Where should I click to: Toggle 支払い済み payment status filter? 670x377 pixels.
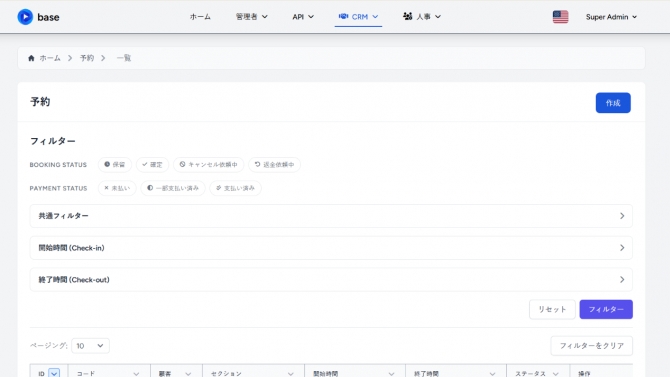point(235,188)
